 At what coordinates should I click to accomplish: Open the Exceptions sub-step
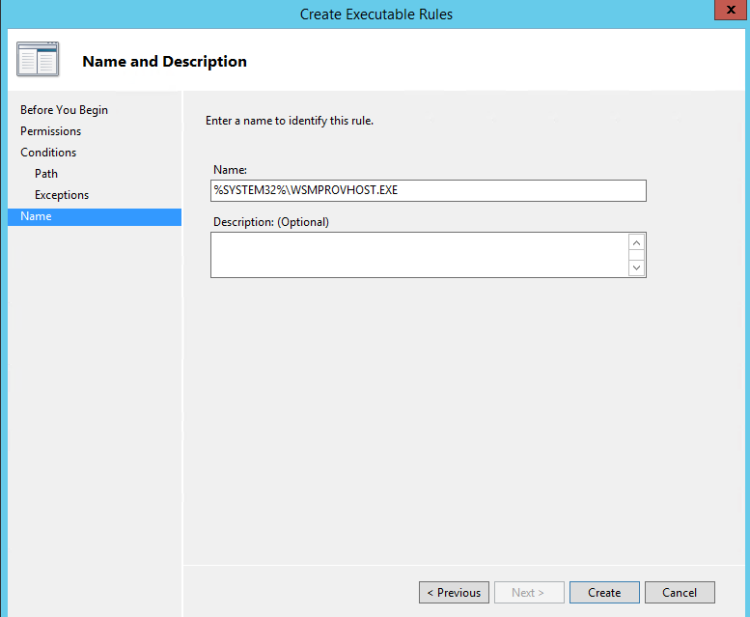tap(61, 195)
